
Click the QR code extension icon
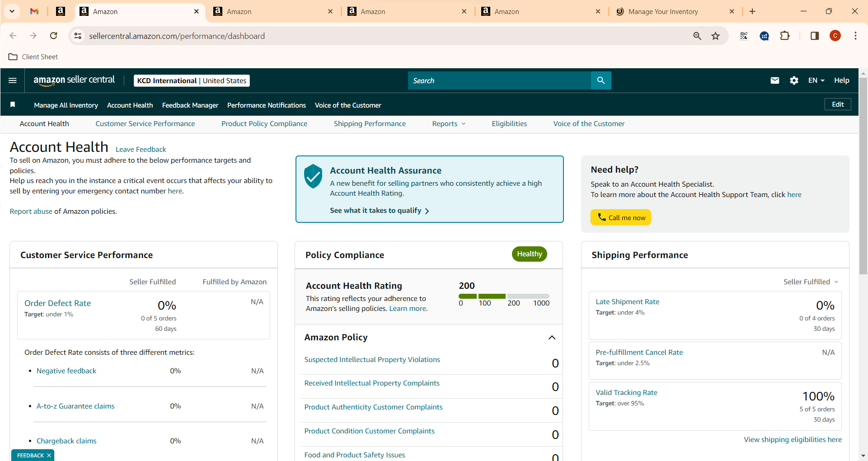click(x=744, y=36)
